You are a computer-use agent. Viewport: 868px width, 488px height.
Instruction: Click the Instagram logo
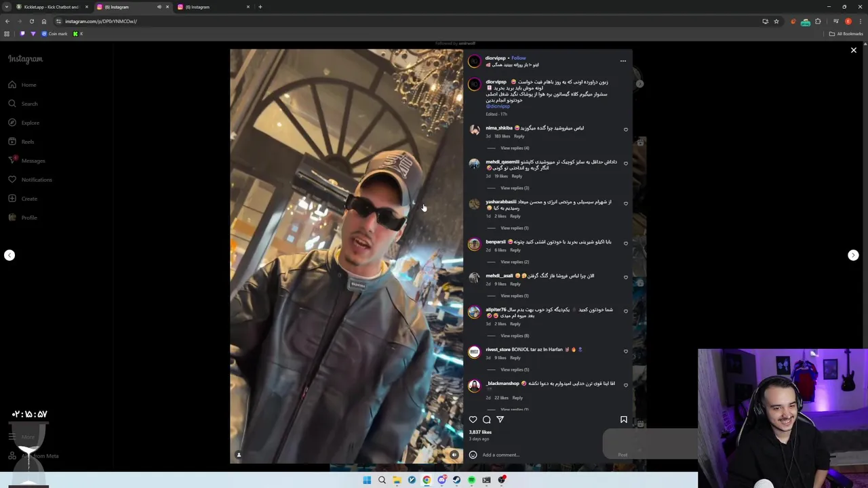click(x=25, y=59)
